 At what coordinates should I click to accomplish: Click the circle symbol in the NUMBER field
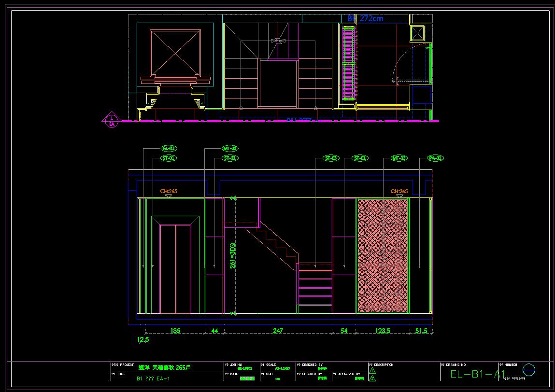pyautogui.click(x=529, y=370)
